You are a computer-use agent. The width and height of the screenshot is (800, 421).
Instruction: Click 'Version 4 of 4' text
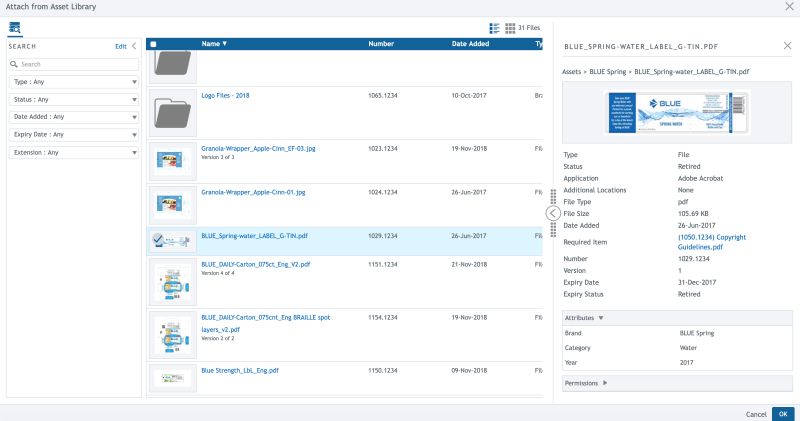coord(218,273)
